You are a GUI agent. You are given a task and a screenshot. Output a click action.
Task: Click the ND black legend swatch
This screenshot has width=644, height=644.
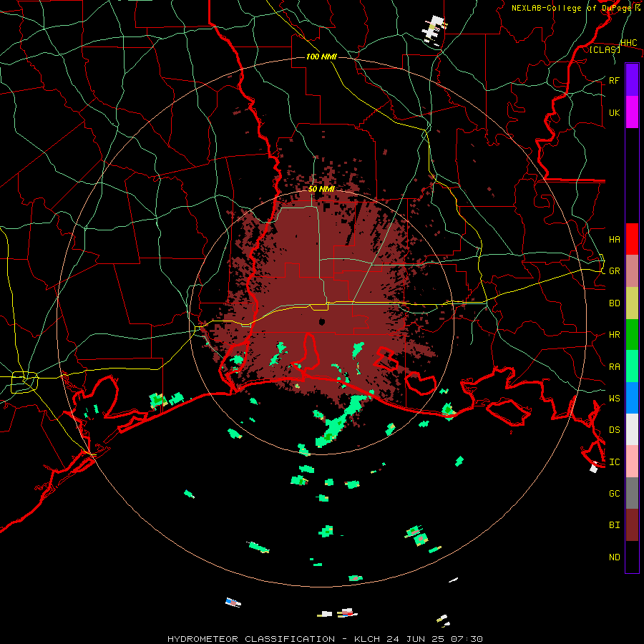tap(632, 557)
